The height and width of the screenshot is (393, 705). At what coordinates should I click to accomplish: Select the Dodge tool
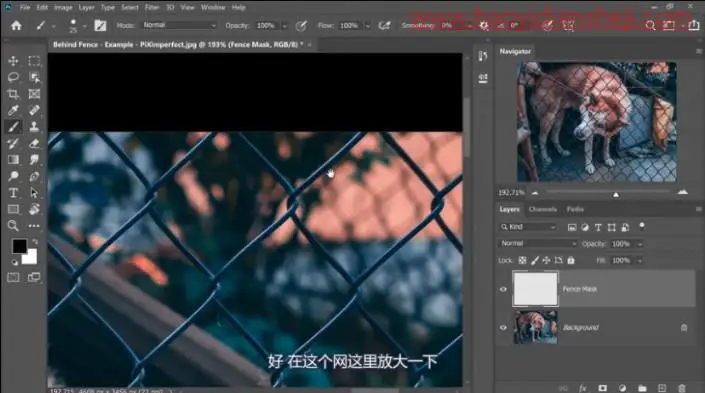(x=13, y=176)
